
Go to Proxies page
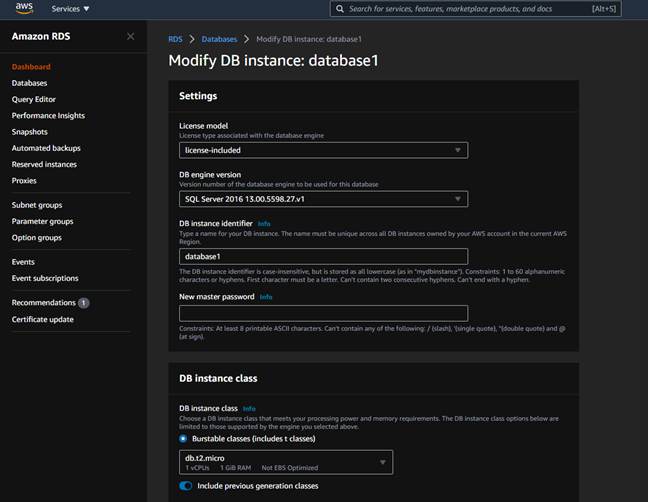tap(24, 181)
